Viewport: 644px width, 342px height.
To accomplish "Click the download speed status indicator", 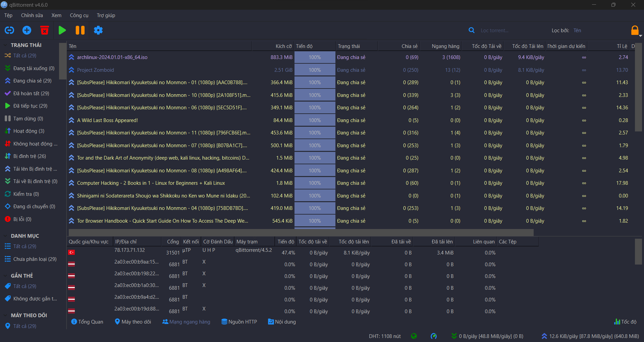I will (x=487, y=336).
